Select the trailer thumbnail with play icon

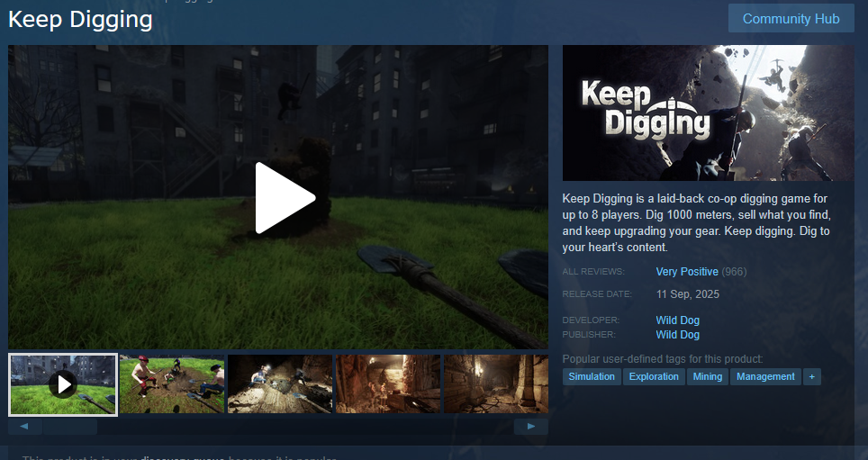click(63, 384)
